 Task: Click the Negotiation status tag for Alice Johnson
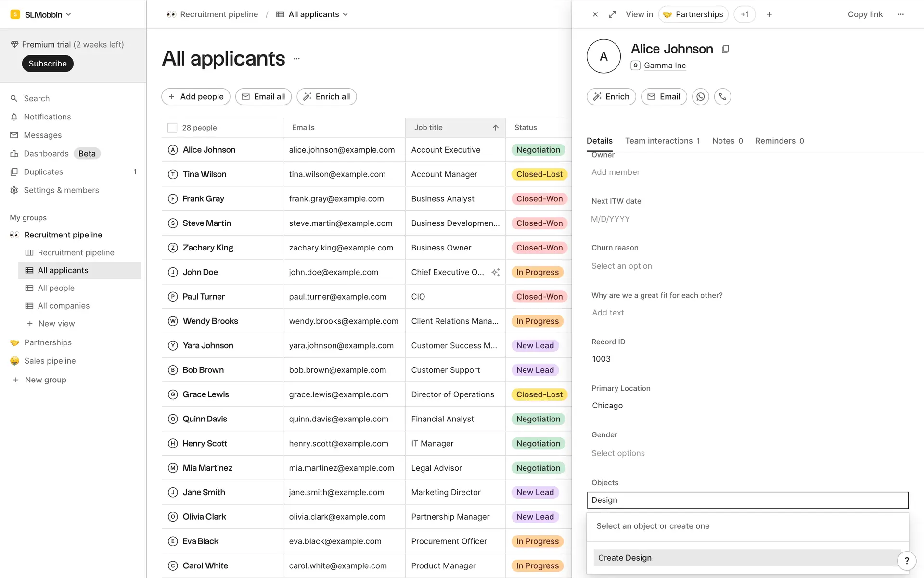538,150
